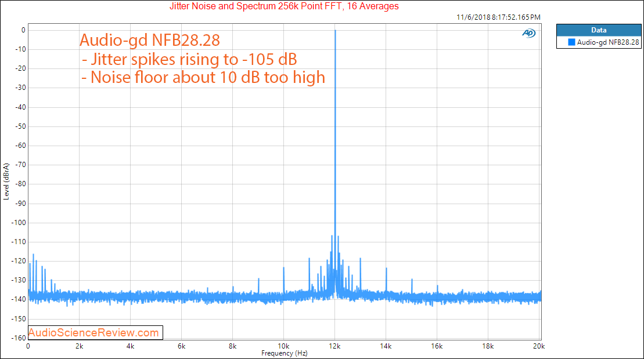Click the "-40" tick label on the level axis
The image size is (644, 359).
click(20, 107)
